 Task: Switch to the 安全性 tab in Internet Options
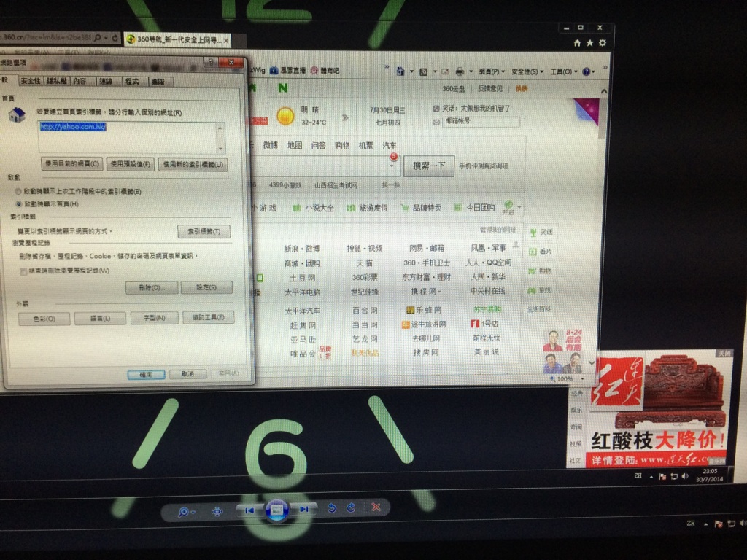coord(30,81)
